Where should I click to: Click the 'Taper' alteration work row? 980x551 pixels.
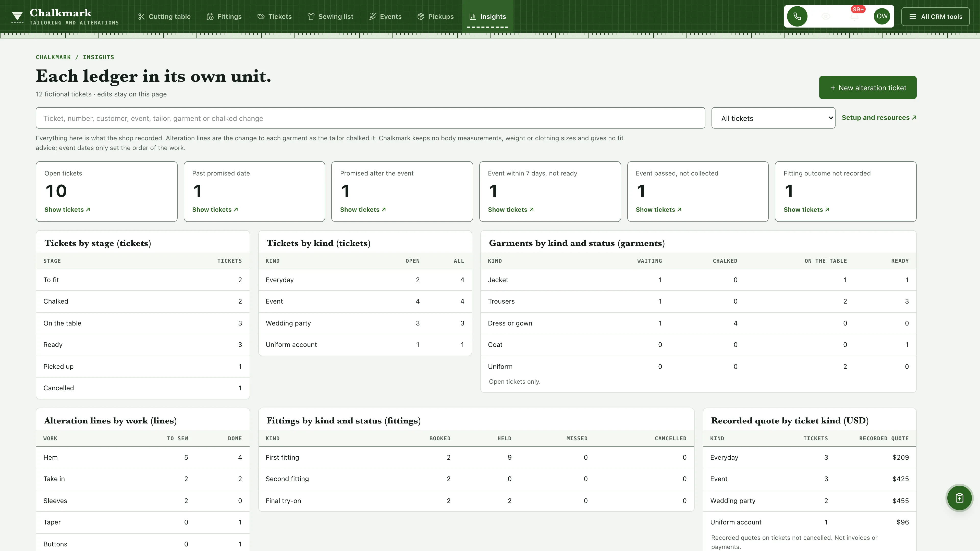click(143, 522)
